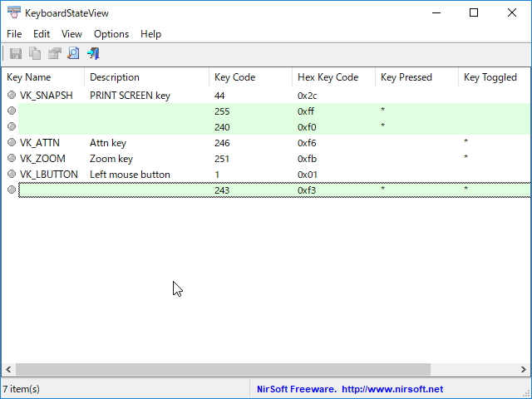Screen dimensions: 532x399
Task: Sort by the Key Toggled column header
Action: [495, 77]
